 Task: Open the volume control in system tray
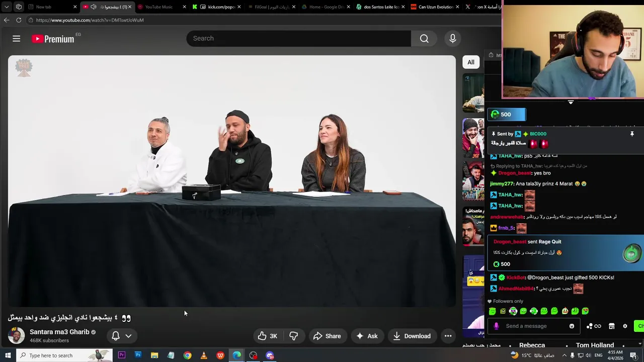pyautogui.click(x=589, y=355)
